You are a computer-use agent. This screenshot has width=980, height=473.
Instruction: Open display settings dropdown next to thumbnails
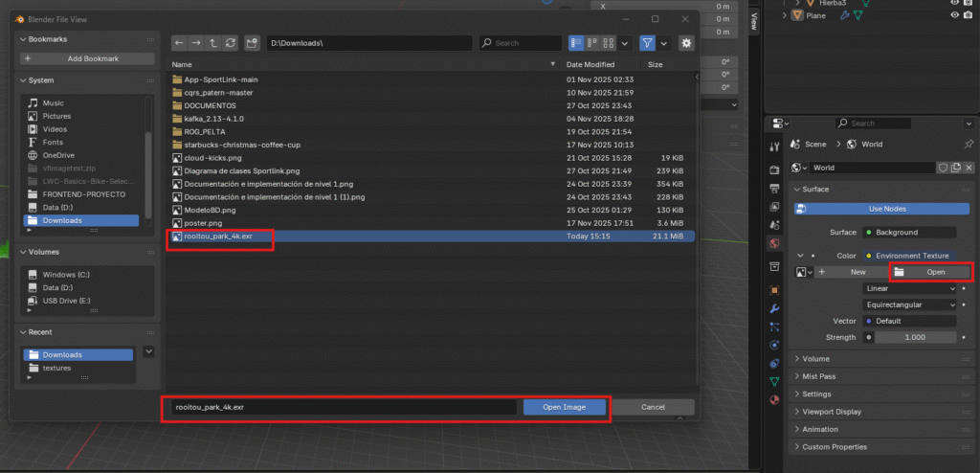click(624, 43)
